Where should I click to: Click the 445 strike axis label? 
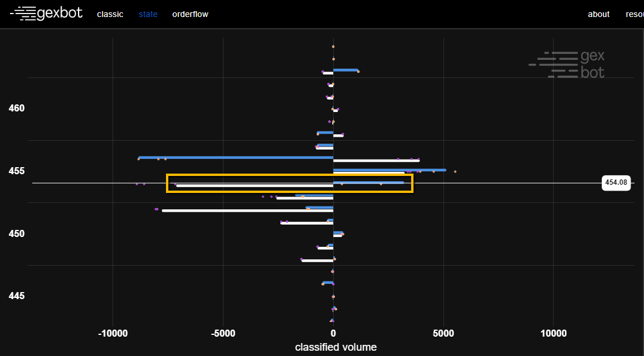point(17,296)
